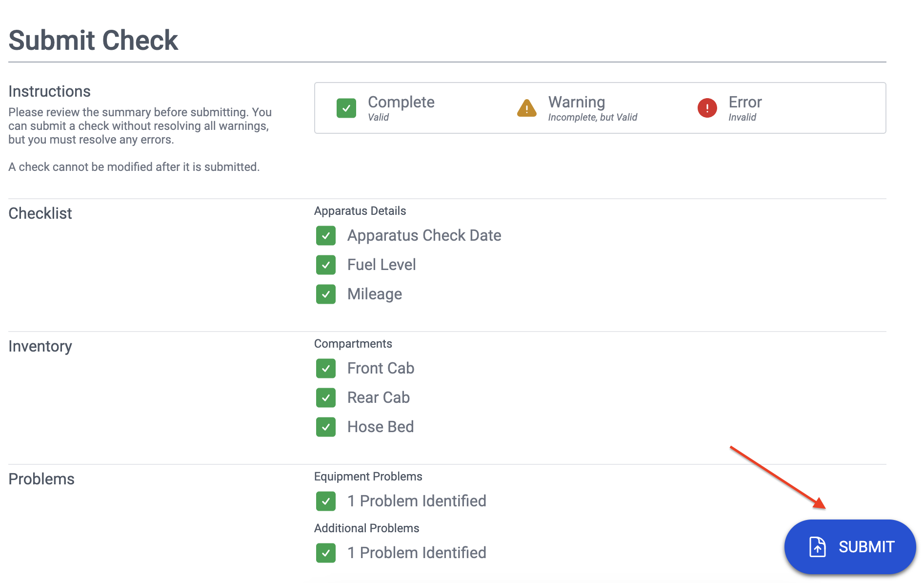
Task: Open the Front Cab compartment
Action: 381,368
